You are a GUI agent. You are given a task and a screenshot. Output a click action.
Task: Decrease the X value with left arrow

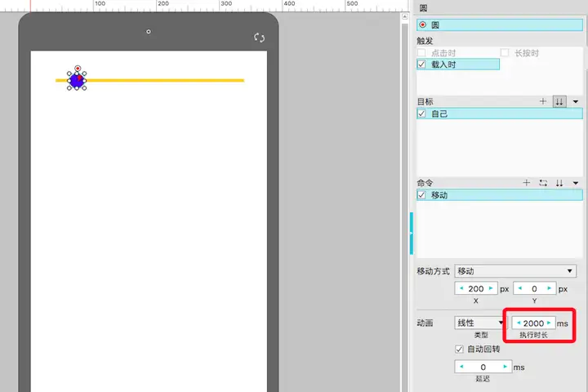(x=461, y=288)
